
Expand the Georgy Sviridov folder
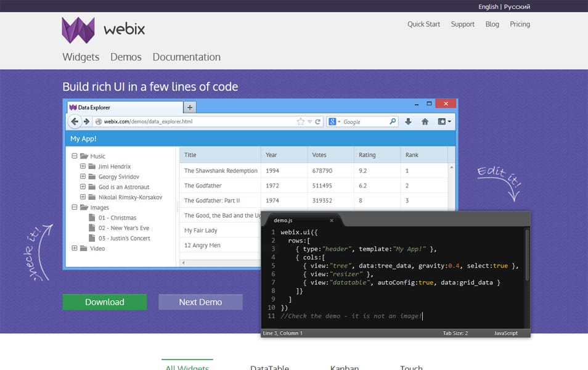pyautogui.click(x=83, y=176)
